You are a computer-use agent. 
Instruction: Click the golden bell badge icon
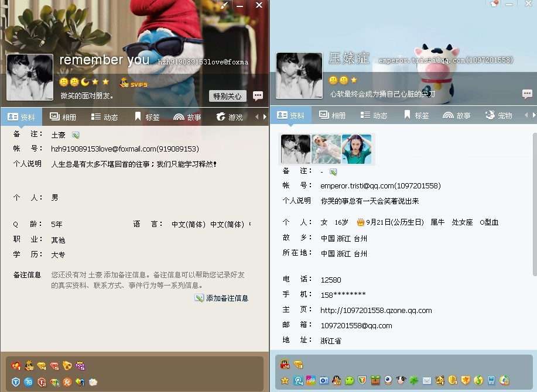(67, 365)
